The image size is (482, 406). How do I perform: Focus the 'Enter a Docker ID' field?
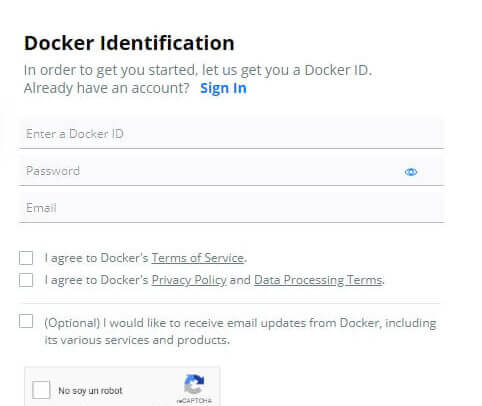(x=232, y=134)
